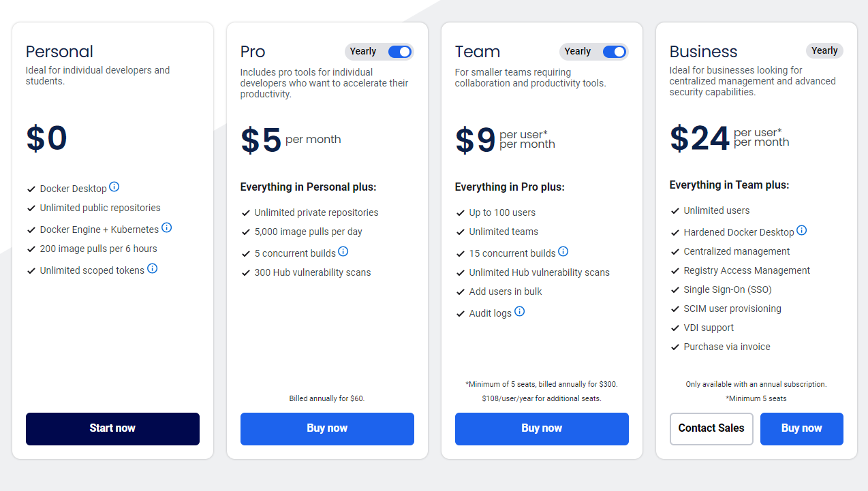The image size is (868, 491).
Task: Open the Docker Desktop info tooltip icon
Action: [x=114, y=187]
